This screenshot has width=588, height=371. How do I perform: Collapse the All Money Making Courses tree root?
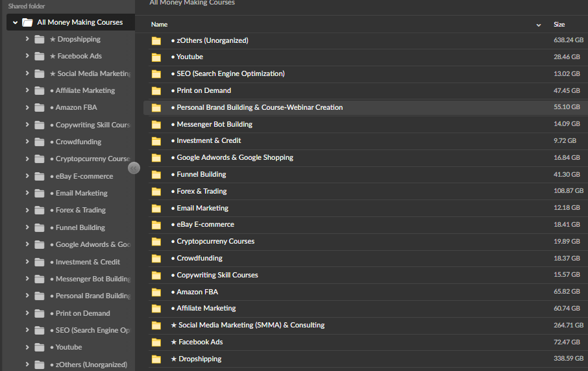click(x=15, y=23)
